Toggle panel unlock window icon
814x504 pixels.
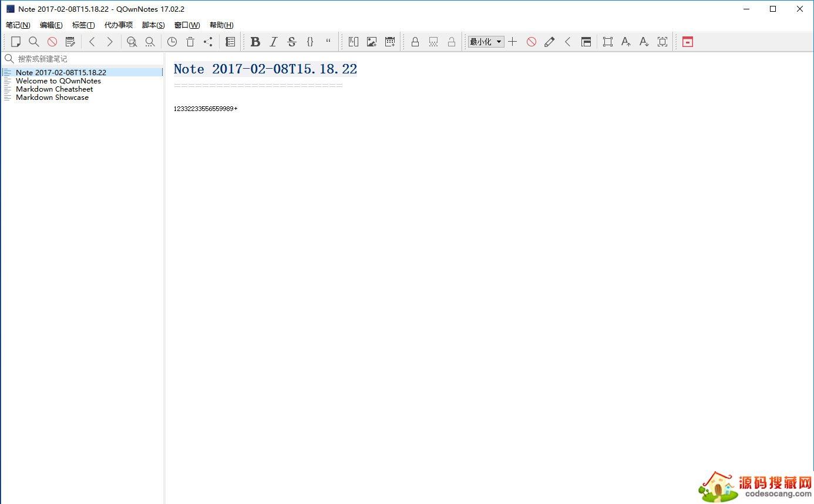click(x=586, y=42)
